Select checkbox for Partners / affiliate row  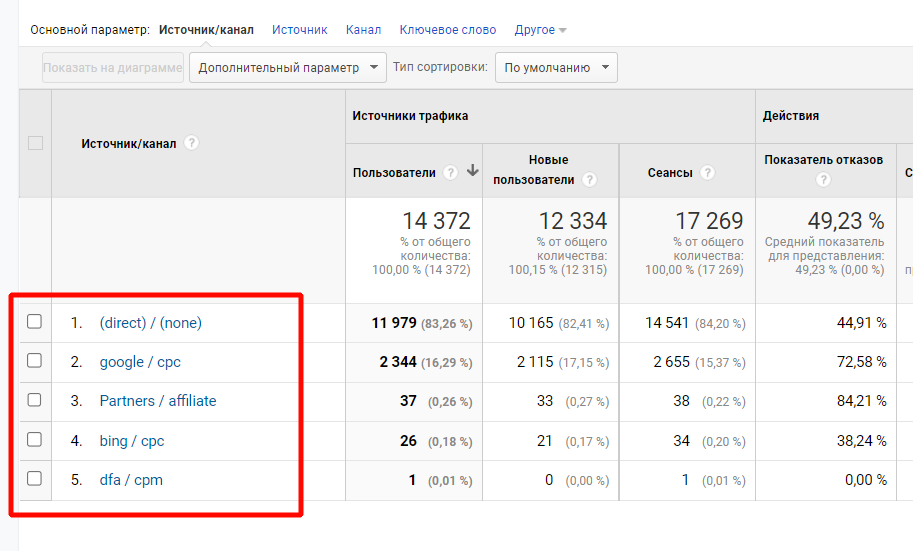tap(35, 400)
